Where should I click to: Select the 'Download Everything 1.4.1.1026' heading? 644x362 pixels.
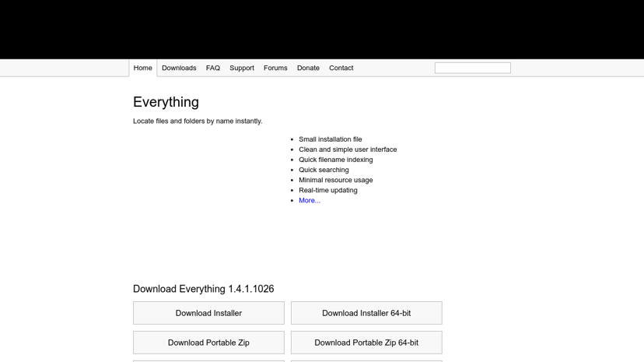point(203,289)
